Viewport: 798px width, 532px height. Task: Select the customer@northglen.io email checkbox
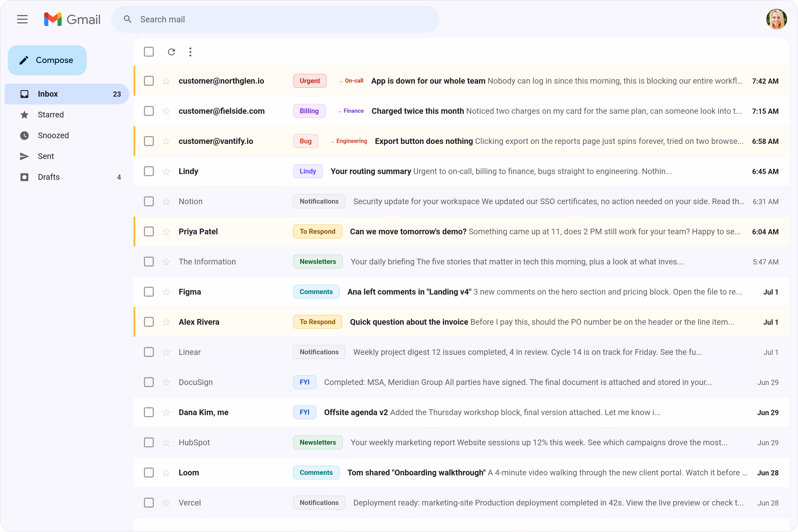149,81
